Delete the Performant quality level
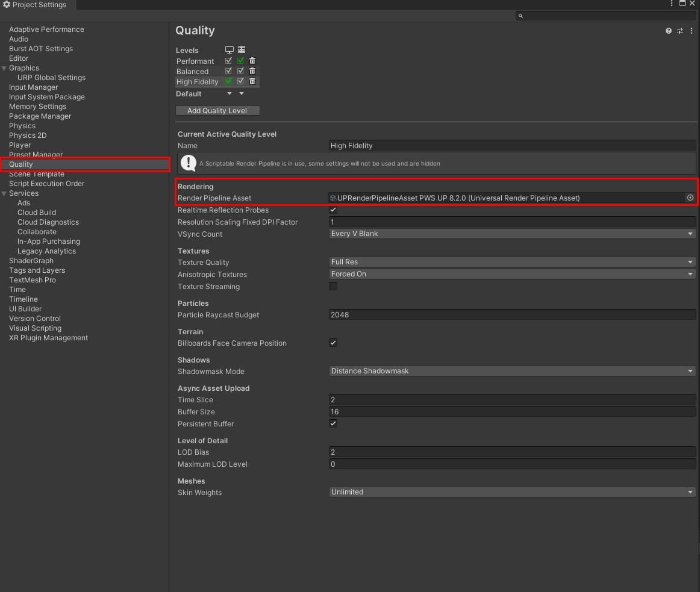Viewport: 700px width, 592px height. [x=252, y=61]
